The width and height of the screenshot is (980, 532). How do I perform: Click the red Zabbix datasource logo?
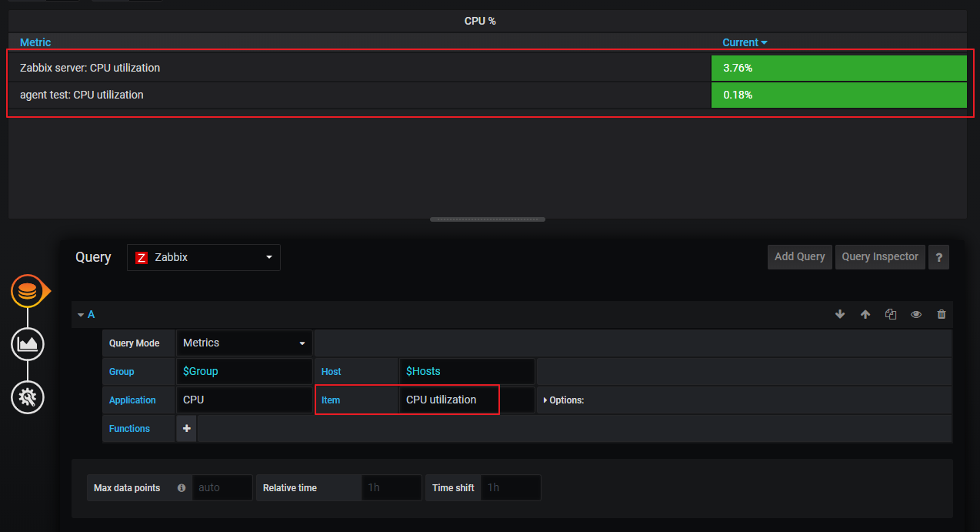[x=142, y=258]
